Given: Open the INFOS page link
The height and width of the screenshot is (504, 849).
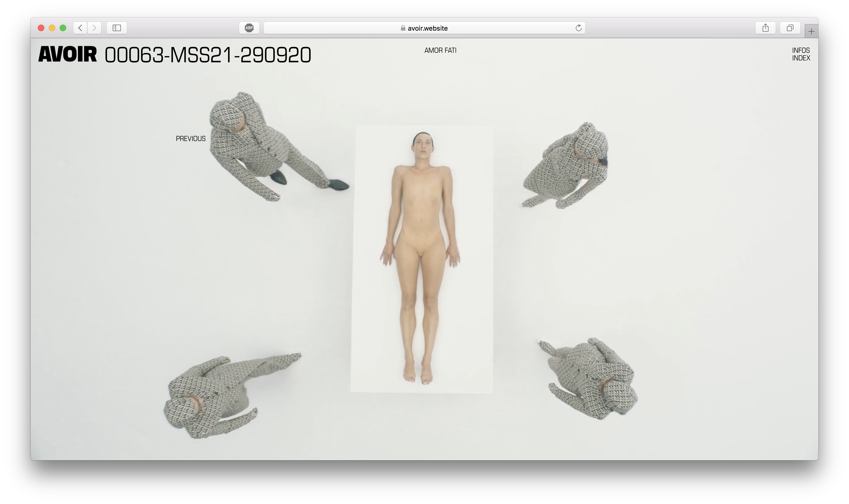Looking at the screenshot, I should (801, 50).
